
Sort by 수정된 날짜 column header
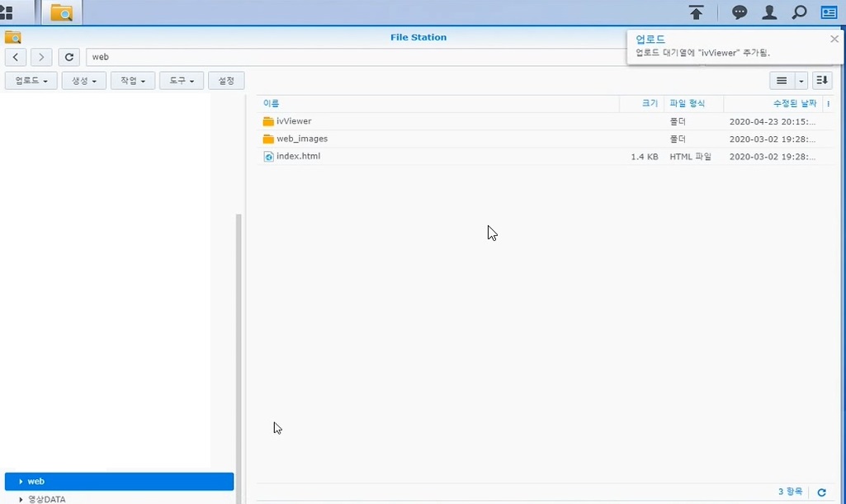tap(795, 103)
